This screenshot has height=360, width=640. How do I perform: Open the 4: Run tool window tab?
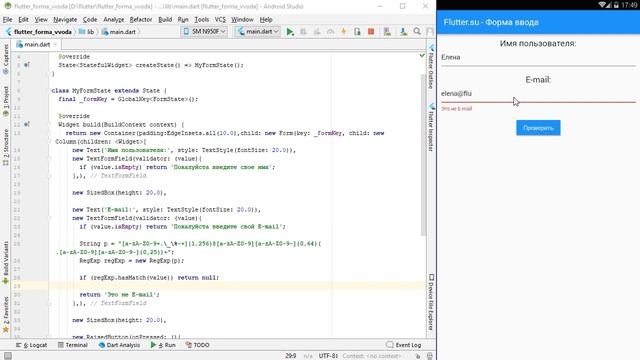[x=163, y=345]
